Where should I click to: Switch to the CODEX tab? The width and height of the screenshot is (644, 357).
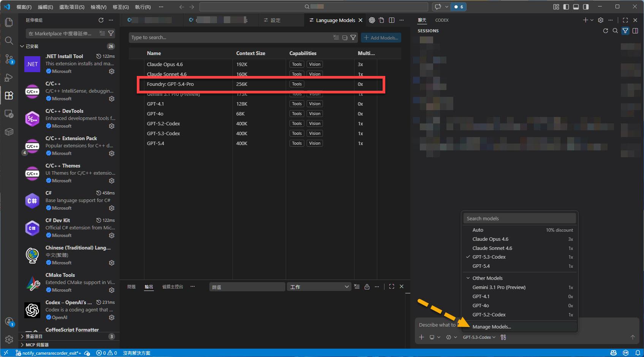(x=442, y=20)
